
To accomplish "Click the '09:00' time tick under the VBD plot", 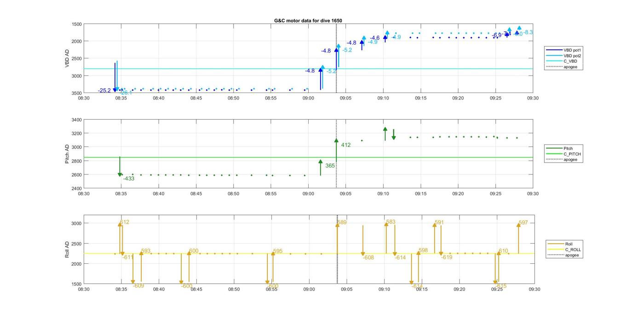I will point(308,98).
